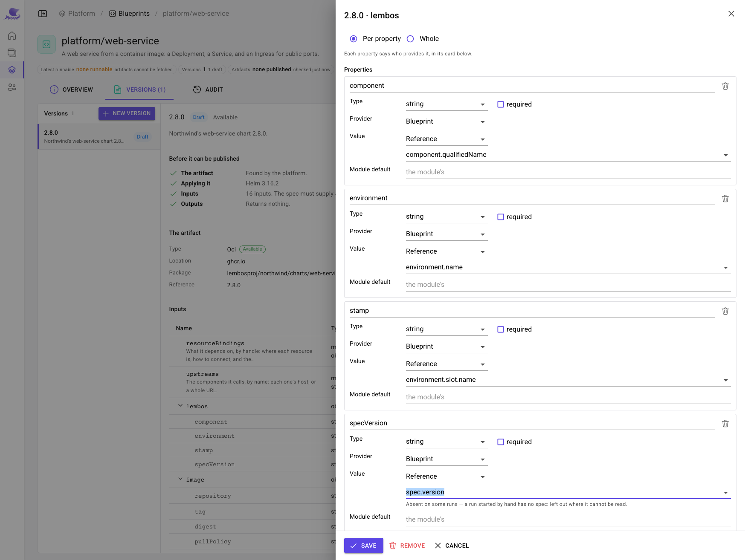Switch to the Overview tab
745x560 pixels.
71,89
